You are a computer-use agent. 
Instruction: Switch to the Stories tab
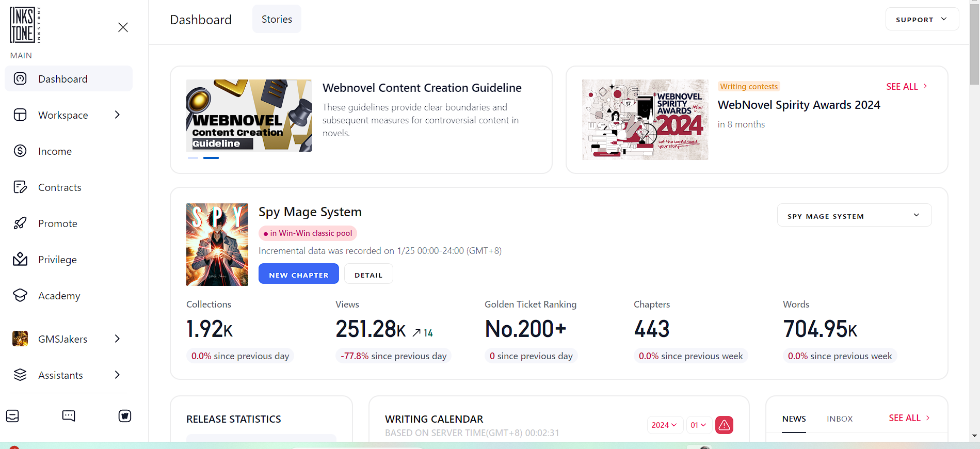pos(277,19)
